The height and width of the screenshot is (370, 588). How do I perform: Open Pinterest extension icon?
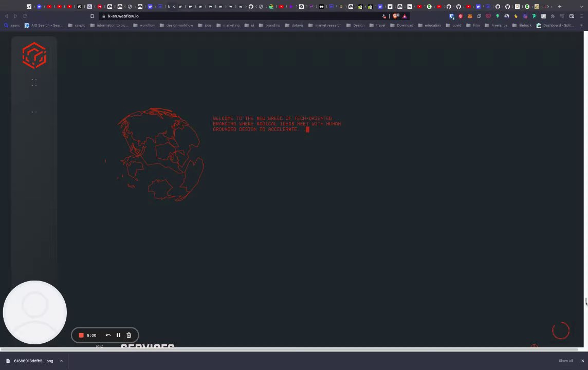pyautogui.click(x=461, y=16)
